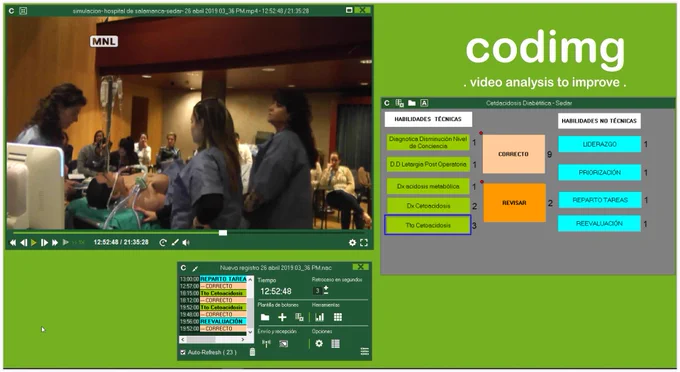Screen dimensions: 680x372
Task: Mark the action as CORRECTO
Action: click(x=513, y=154)
